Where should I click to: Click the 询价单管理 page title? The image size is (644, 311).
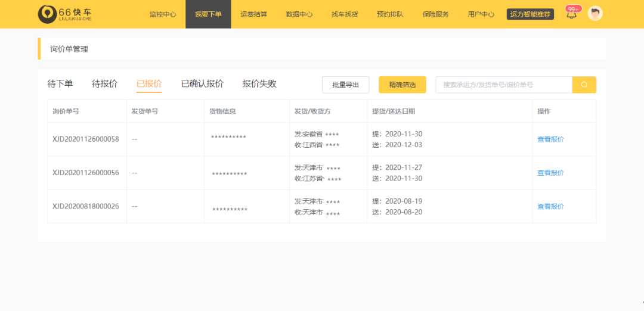point(69,49)
